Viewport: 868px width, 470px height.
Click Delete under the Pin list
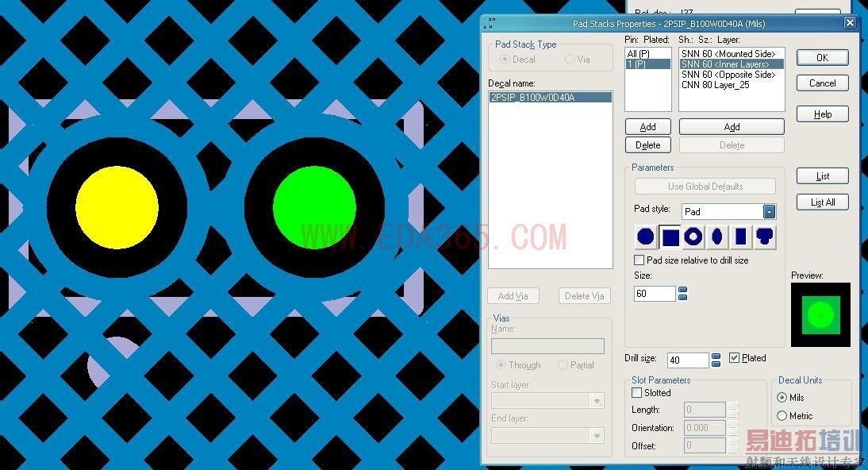pos(647,145)
